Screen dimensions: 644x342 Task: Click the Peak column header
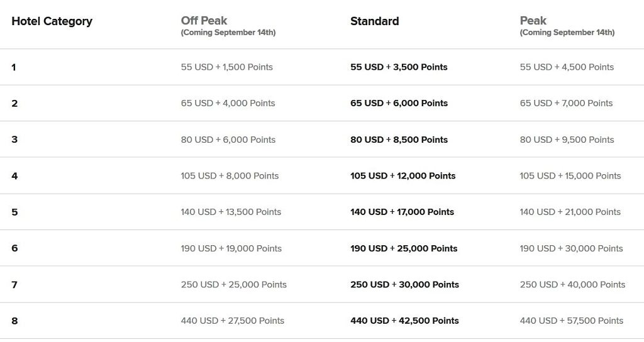click(x=533, y=21)
